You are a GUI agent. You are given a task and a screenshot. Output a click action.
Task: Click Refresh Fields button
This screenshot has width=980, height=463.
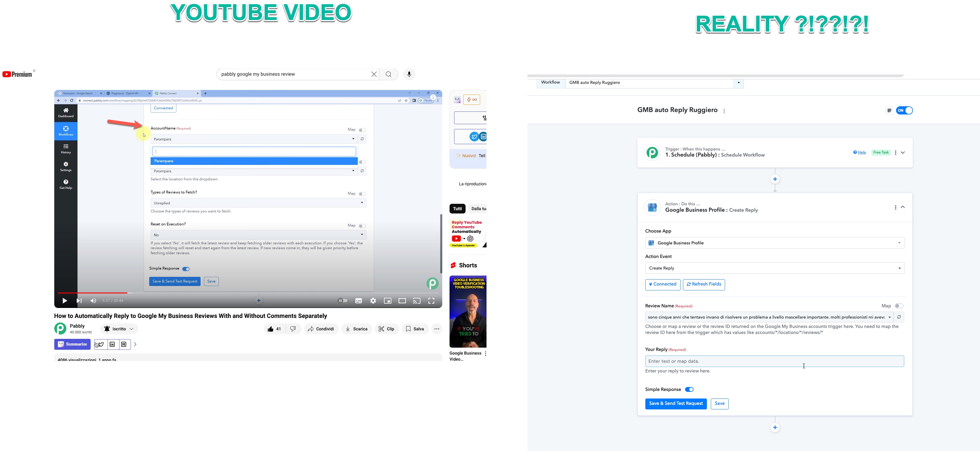click(704, 284)
